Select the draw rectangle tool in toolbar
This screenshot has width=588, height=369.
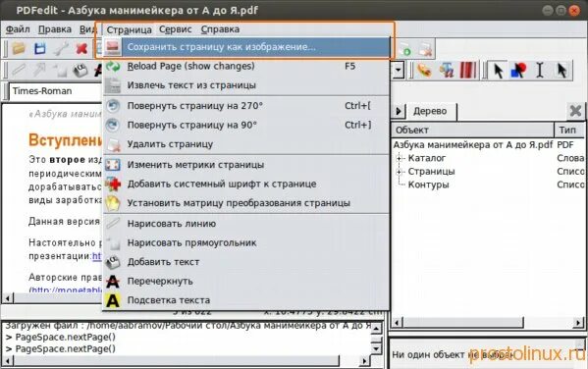59,70
